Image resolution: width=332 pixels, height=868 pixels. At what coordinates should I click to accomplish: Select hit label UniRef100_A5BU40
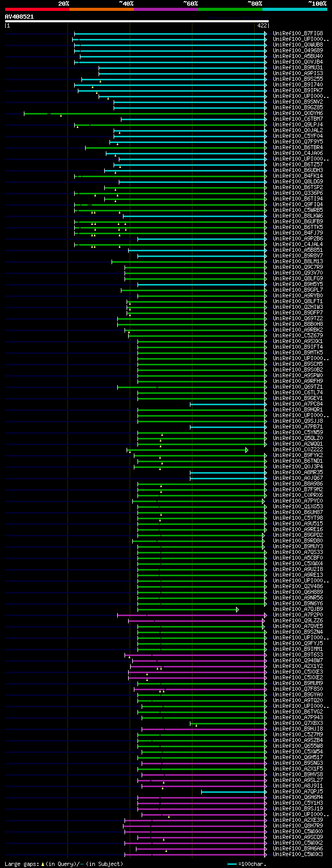298,56
